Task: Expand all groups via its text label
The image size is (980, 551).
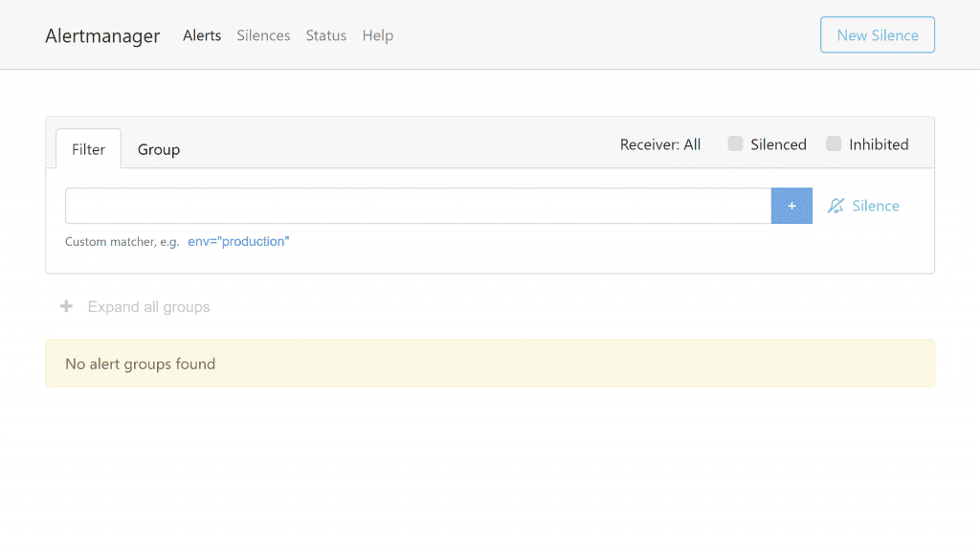Action: [148, 307]
